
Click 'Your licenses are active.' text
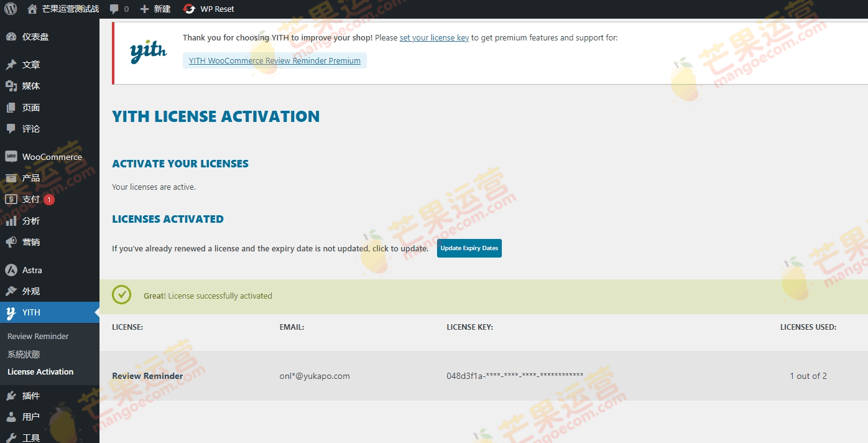[154, 187]
